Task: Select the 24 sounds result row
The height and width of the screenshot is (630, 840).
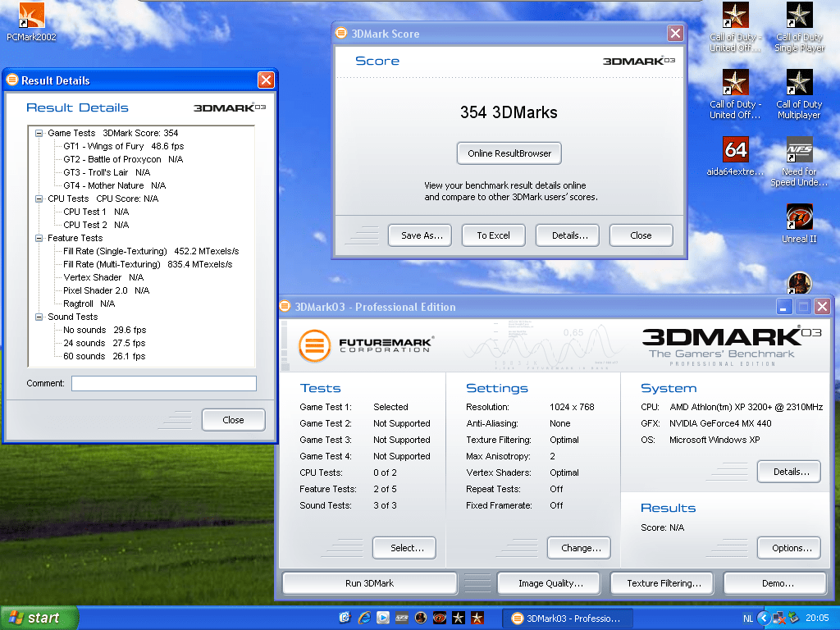Action: pyautogui.click(x=104, y=343)
